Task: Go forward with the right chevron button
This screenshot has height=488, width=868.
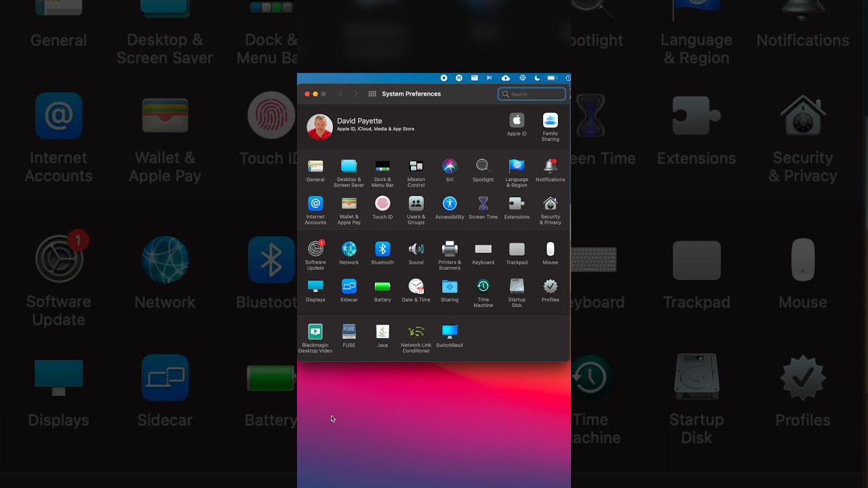Action: point(355,94)
